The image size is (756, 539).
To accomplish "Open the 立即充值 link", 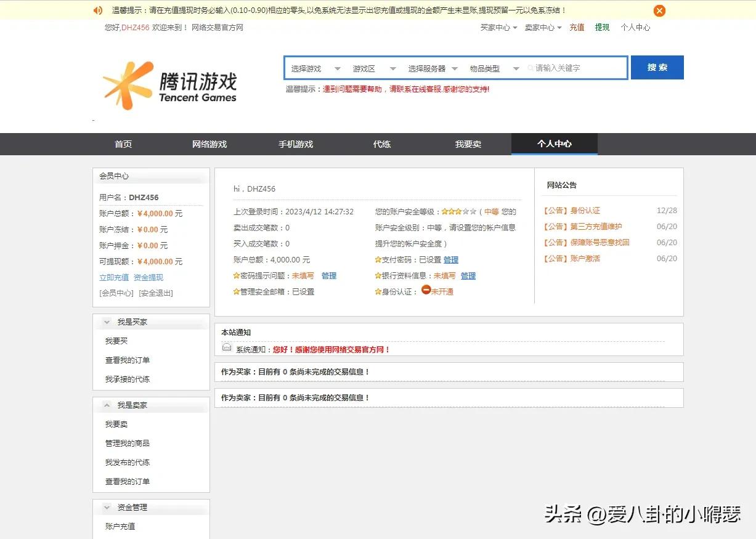I will (x=113, y=277).
